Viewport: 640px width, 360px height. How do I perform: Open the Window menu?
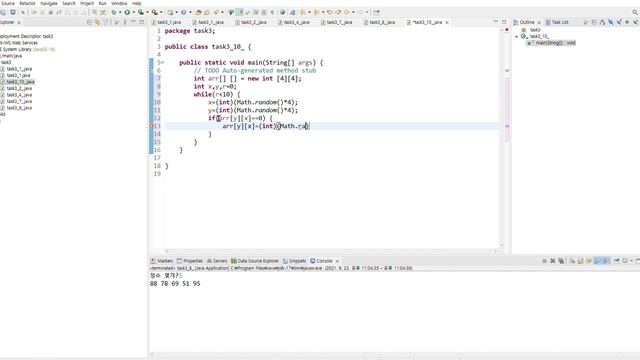119,3
